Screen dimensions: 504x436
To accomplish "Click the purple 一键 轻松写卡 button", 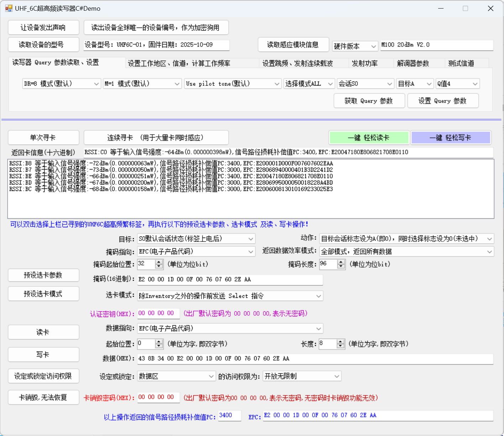I will point(450,138).
